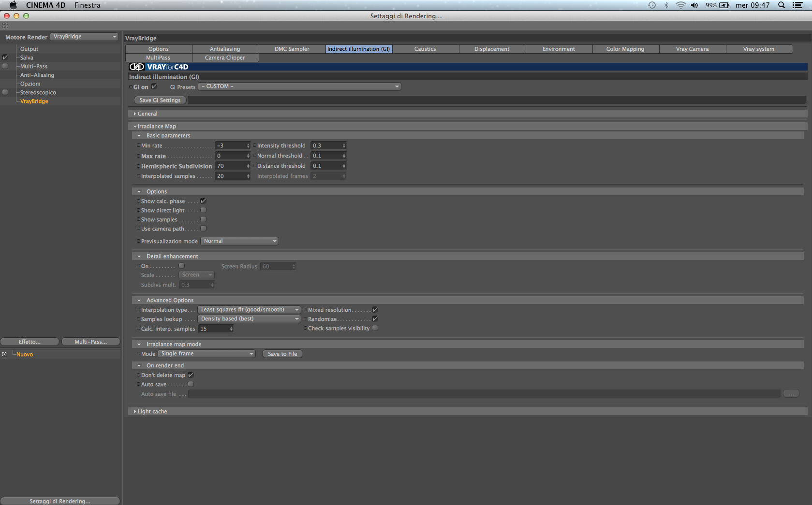Open Time Machine menu bar icon
812x505 pixels.
[652, 5]
